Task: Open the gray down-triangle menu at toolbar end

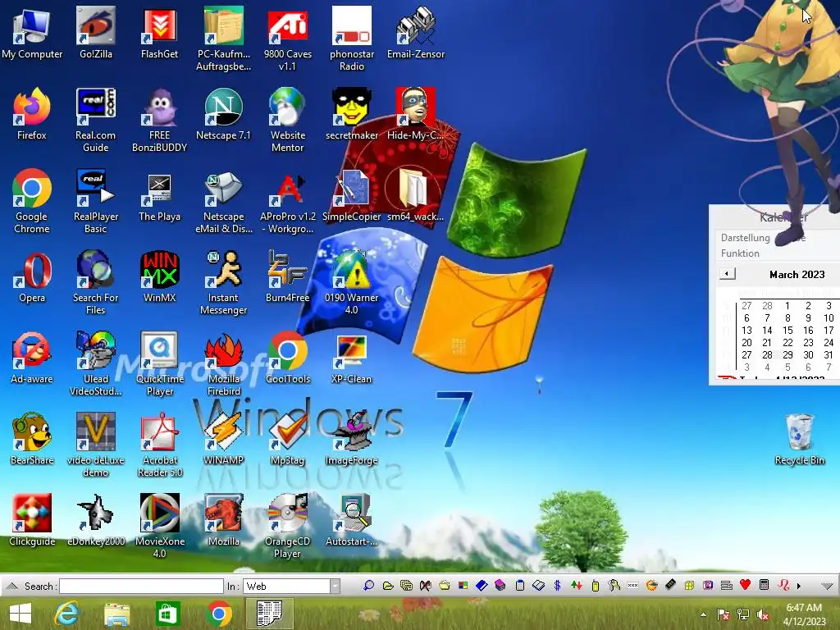Action: pyautogui.click(x=827, y=586)
